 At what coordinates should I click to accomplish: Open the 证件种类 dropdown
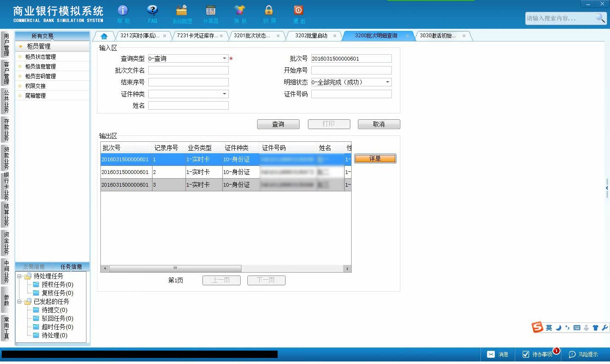[225, 94]
